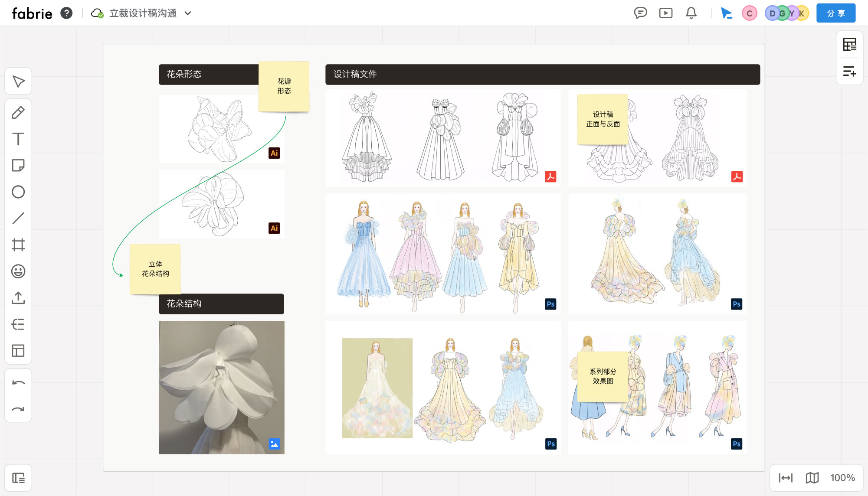Select the line tool

point(18,219)
